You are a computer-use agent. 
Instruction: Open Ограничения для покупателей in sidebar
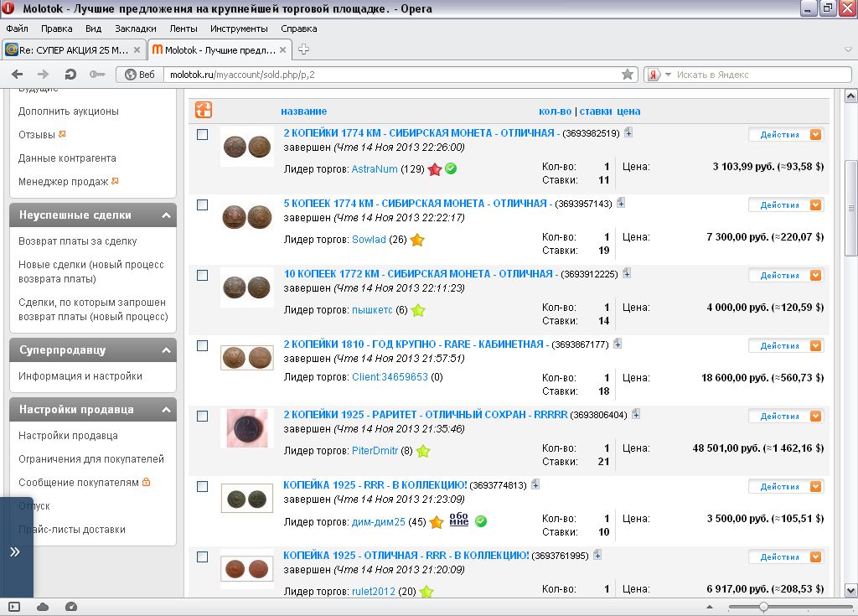point(91,458)
